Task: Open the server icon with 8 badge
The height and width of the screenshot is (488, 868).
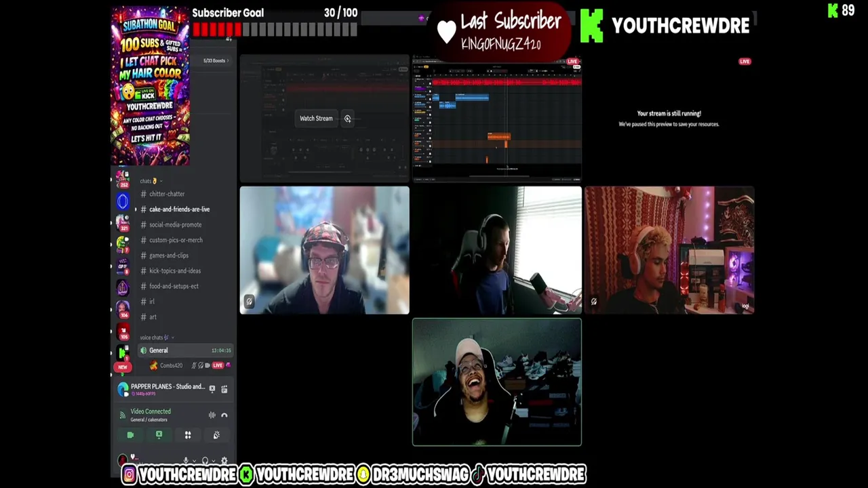Action: point(123,266)
